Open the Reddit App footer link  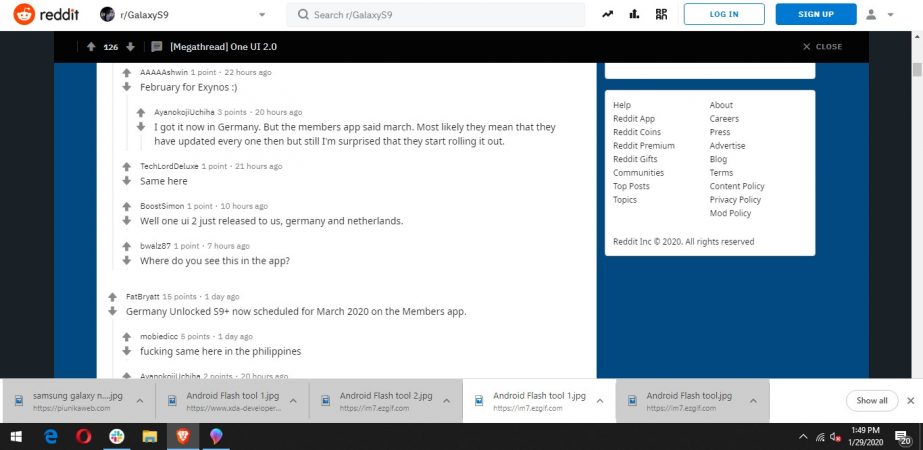point(634,118)
